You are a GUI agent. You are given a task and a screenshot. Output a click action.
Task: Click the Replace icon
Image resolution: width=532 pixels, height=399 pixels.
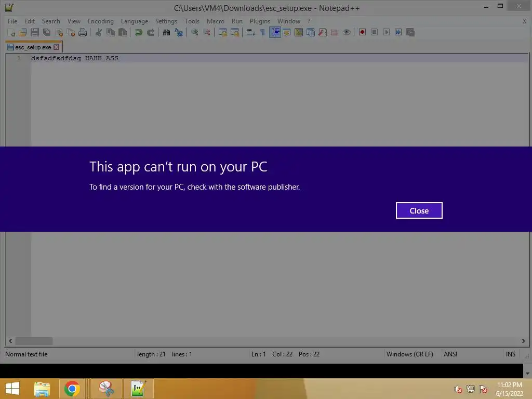pos(179,32)
